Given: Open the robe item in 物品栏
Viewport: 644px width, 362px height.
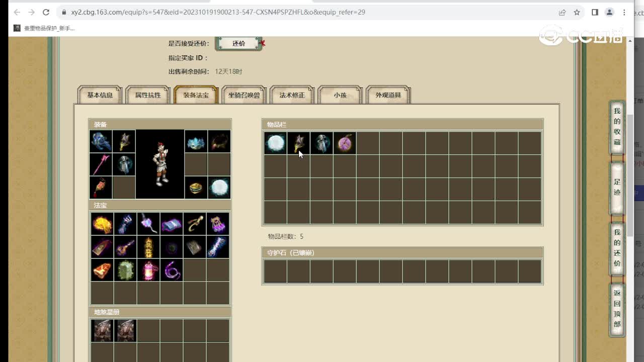Looking at the screenshot, I should 321,143.
